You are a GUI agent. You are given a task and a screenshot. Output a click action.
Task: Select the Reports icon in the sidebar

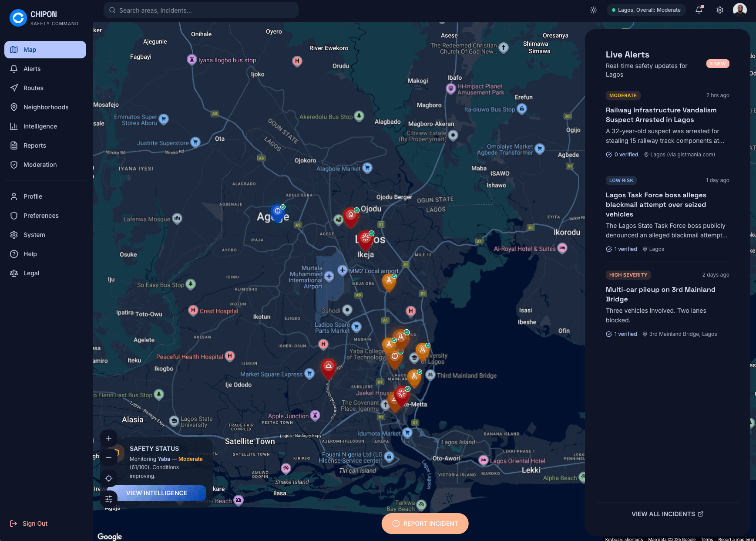coord(14,145)
